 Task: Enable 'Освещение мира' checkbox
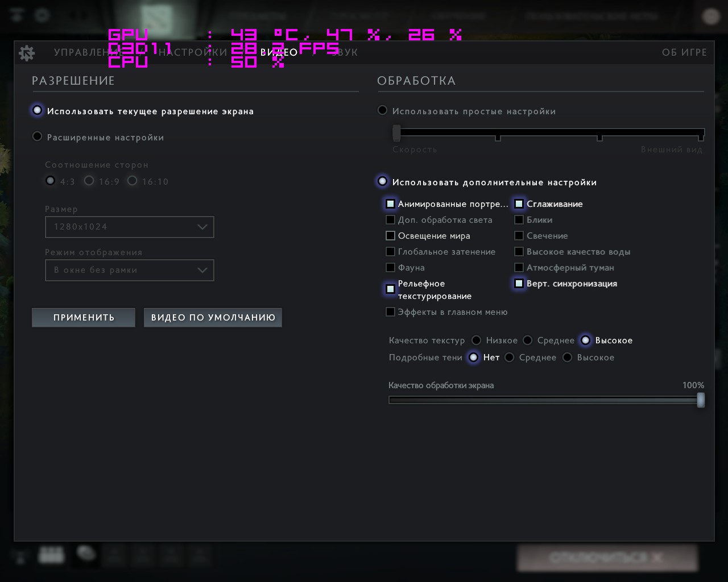[x=390, y=235]
